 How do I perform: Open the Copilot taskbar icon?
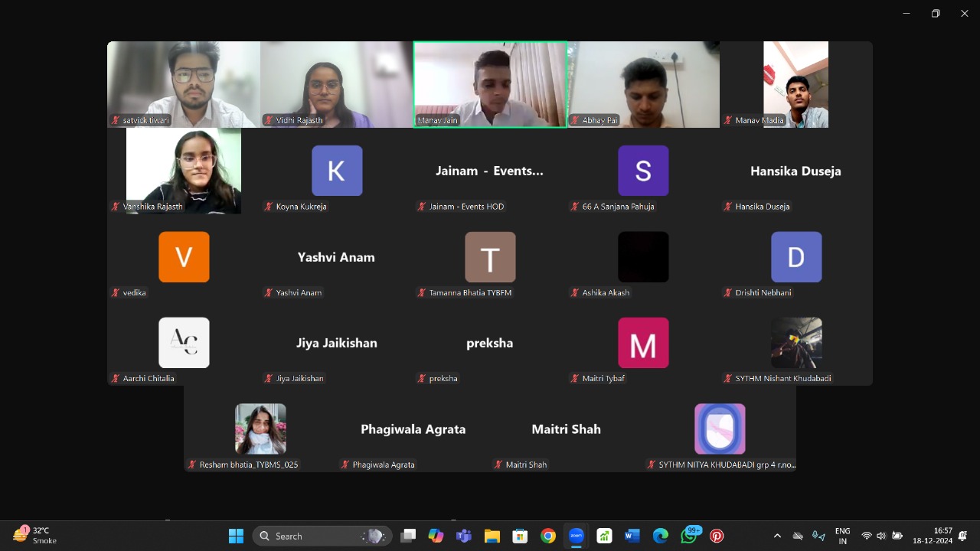(436, 536)
